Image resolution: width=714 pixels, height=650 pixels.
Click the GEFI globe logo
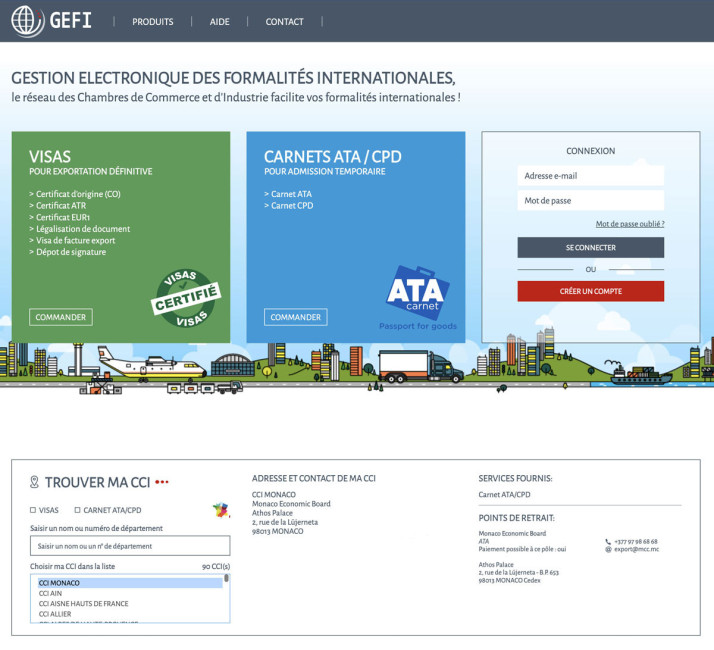[x=27, y=20]
